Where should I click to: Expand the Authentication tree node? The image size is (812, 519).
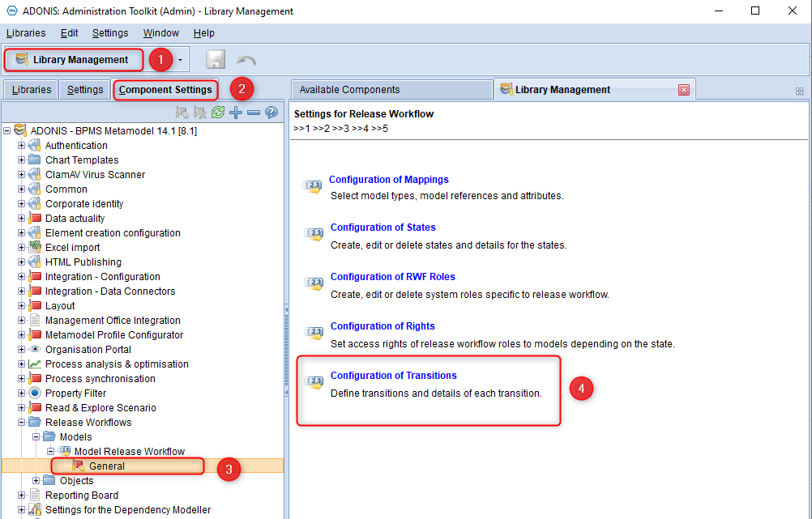21,146
